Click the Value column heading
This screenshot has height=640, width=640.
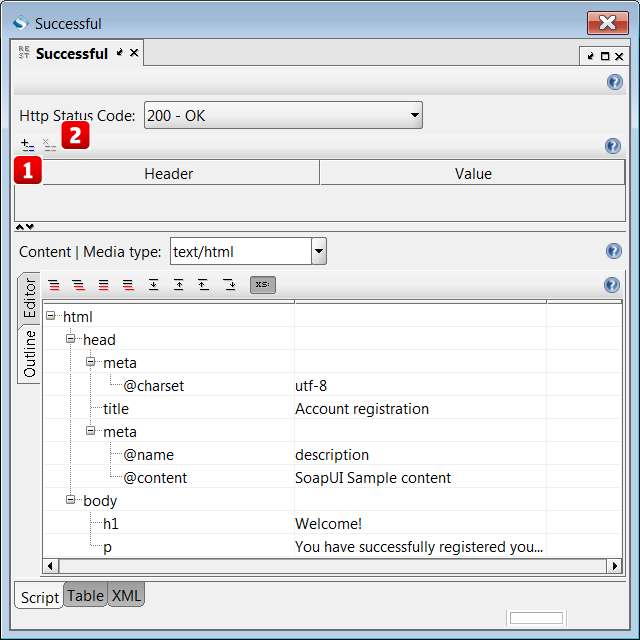pyautogui.click(x=473, y=173)
